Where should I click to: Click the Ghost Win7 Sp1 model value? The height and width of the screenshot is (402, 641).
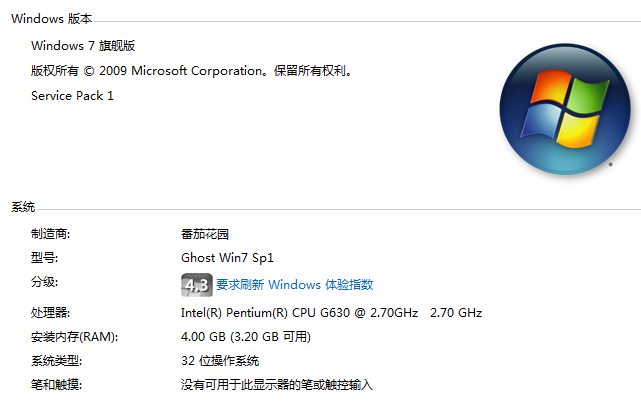click(x=227, y=258)
